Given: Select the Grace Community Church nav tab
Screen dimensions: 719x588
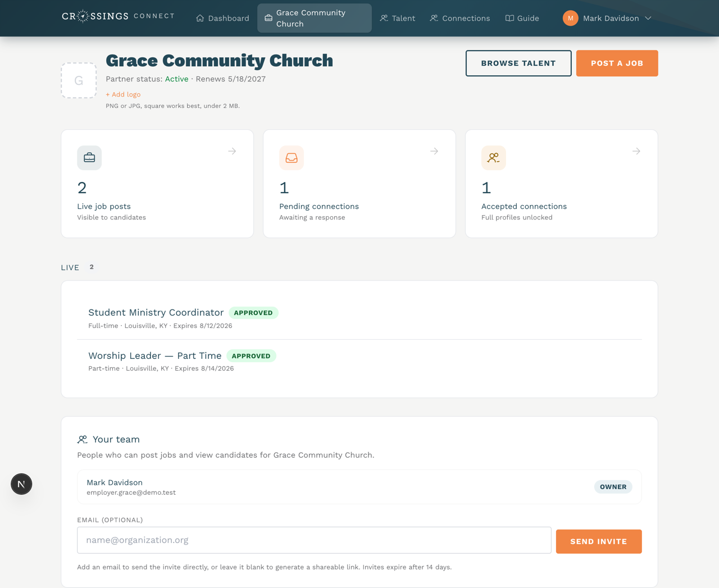Looking at the screenshot, I should (315, 18).
